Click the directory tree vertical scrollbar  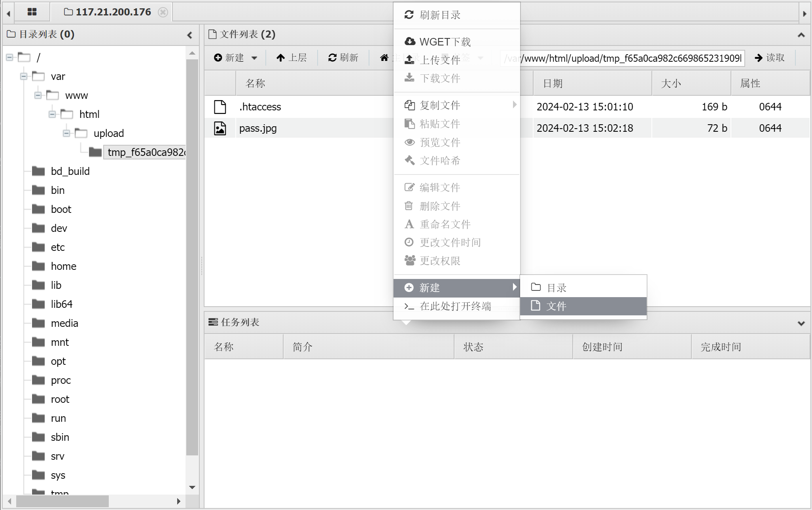click(x=192, y=257)
